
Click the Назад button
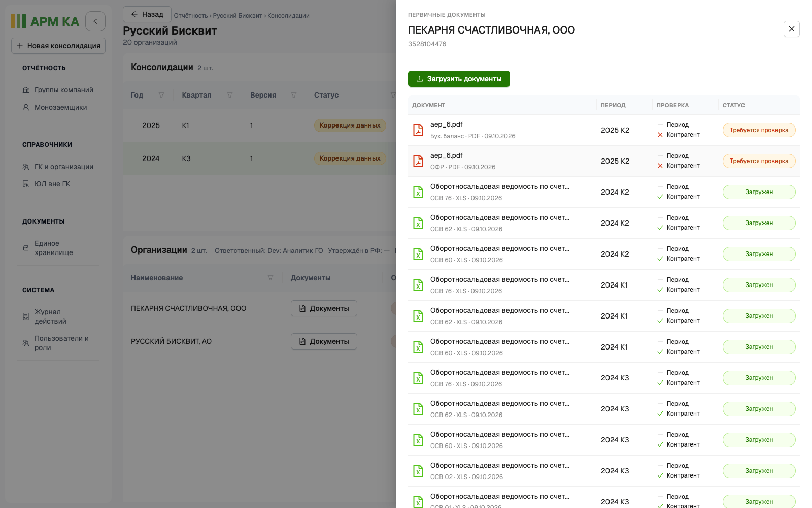click(x=147, y=14)
